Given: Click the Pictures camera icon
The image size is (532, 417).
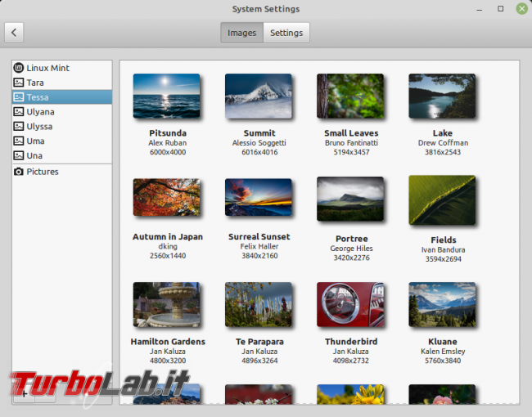Looking at the screenshot, I should pyautogui.click(x=18, y=172).
